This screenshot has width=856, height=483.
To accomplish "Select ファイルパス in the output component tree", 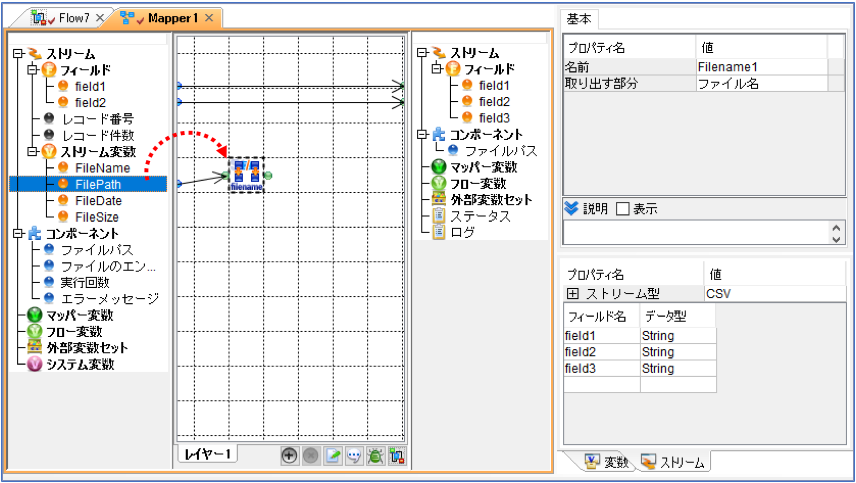I will [501, 151].
